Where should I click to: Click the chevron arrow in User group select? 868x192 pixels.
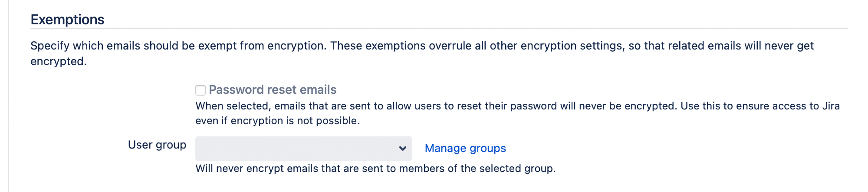coord(403,149)
